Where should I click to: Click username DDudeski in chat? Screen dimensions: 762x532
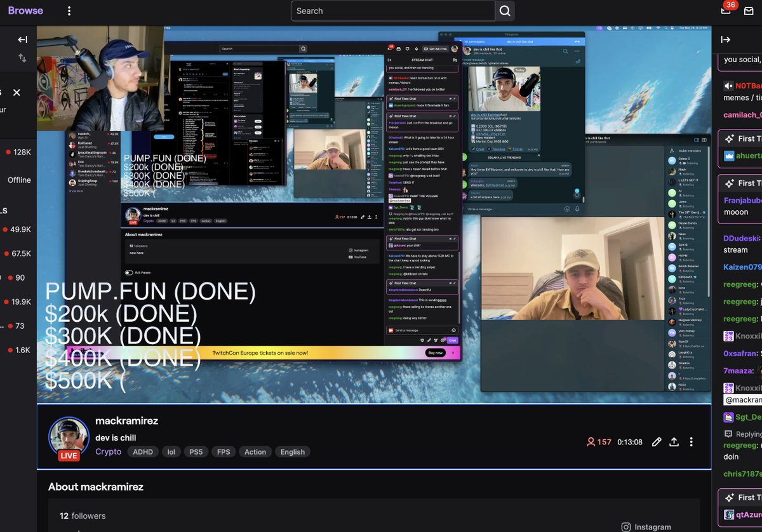[740, 239]
